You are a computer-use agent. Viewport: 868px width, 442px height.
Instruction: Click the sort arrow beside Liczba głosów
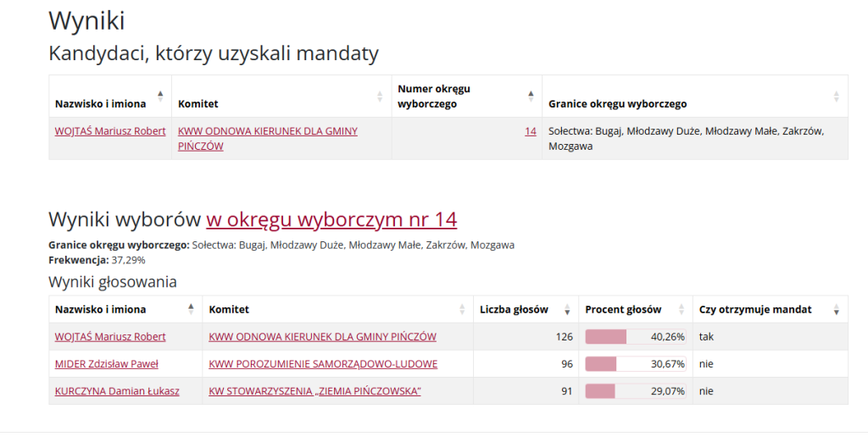[567, 310]
